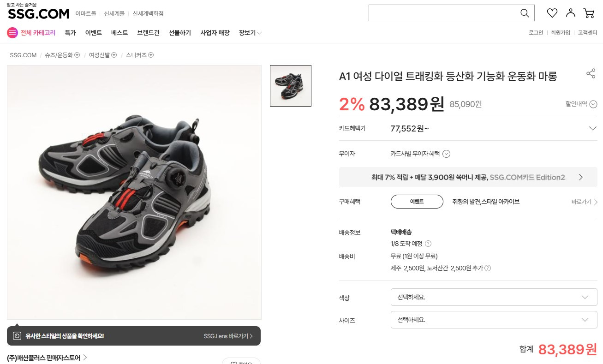Screen dimensions: 603x364
Task: Open the 사이즈 size selection dropdown
Action: click(x=494, y=320)
